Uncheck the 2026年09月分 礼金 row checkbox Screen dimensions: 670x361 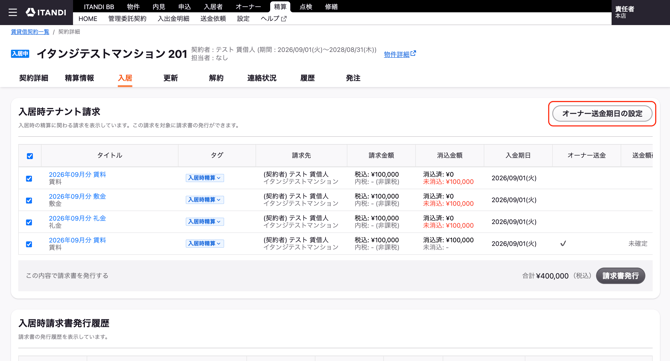[29, 222]
